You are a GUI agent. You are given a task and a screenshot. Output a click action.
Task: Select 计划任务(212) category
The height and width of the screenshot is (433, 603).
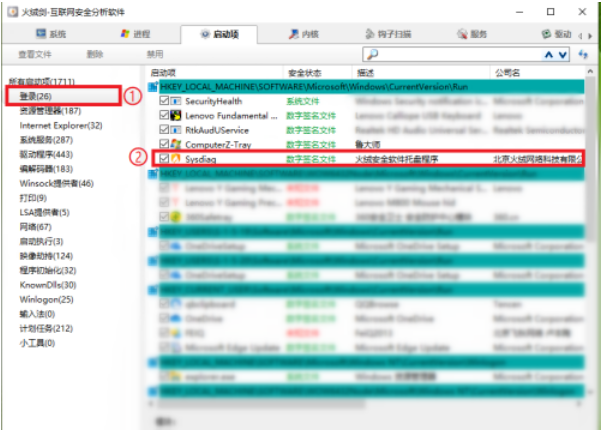point(46,328)
